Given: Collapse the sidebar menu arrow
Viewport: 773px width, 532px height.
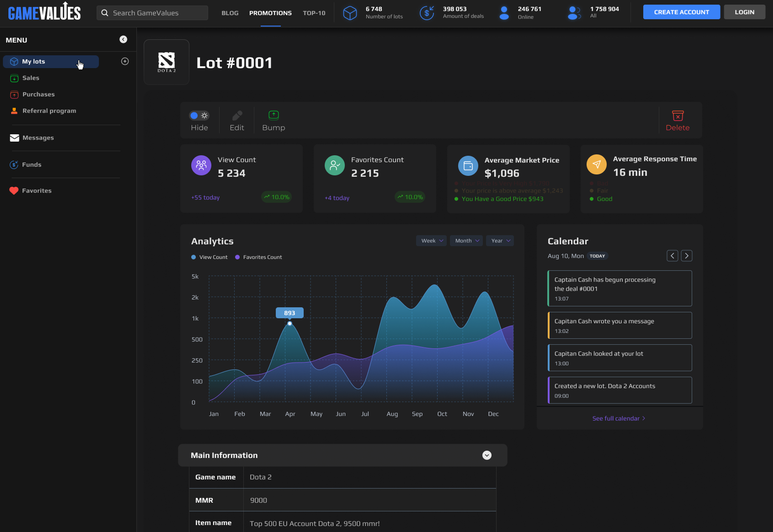Looking at the screenshot, I should (123, 40).
